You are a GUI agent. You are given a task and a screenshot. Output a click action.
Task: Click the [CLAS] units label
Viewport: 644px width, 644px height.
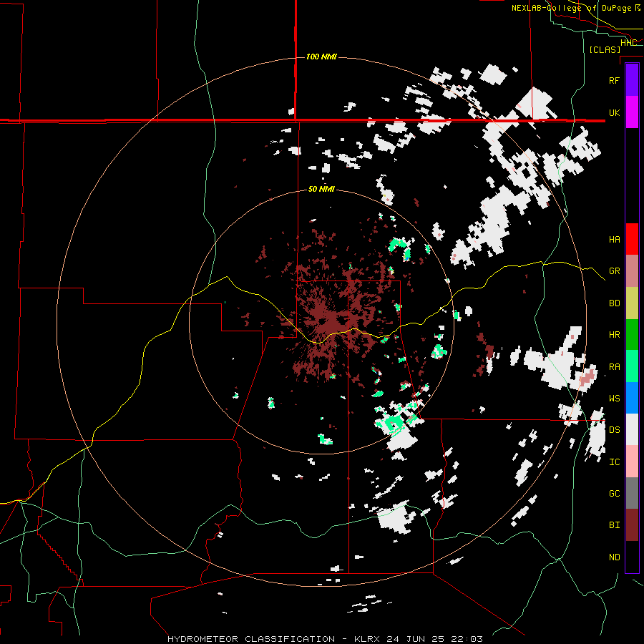coord(605,49)
